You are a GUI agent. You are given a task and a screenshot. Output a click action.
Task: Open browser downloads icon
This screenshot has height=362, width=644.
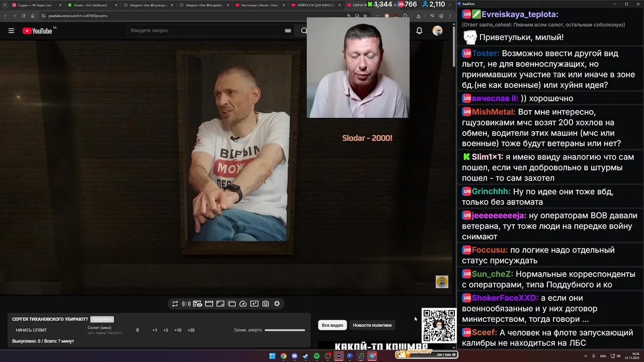click(x=419, y=16)
